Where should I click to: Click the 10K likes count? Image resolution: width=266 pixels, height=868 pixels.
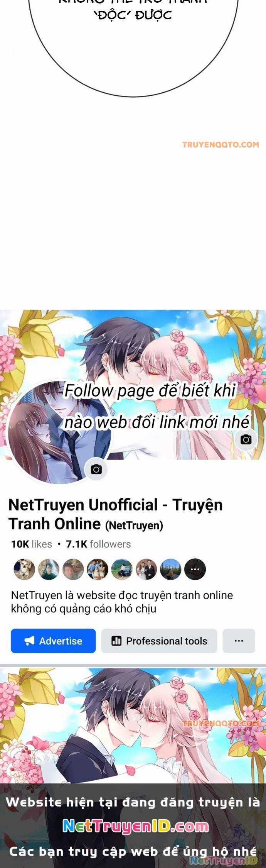[x=31, y=544]
